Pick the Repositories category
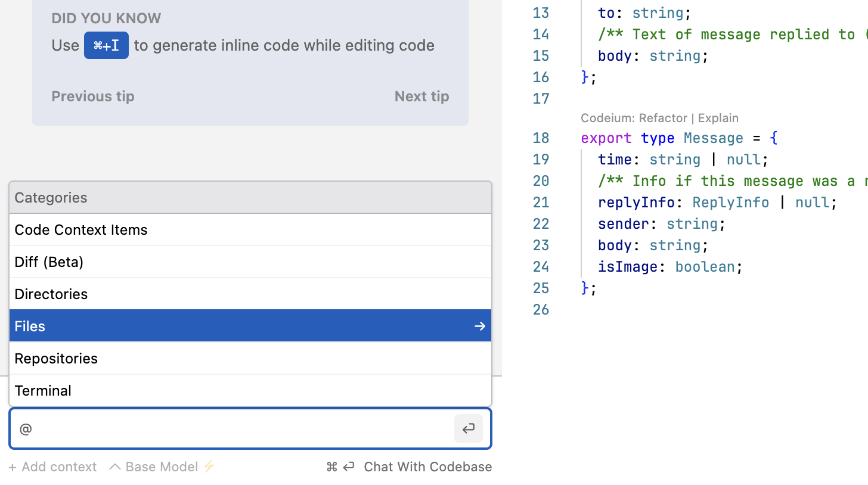 click(56, 359)
